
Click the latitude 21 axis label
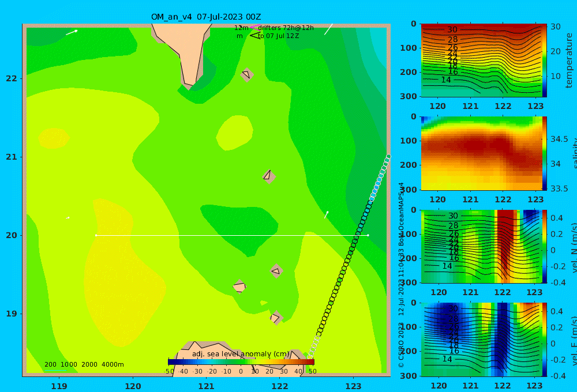point(12,157)
